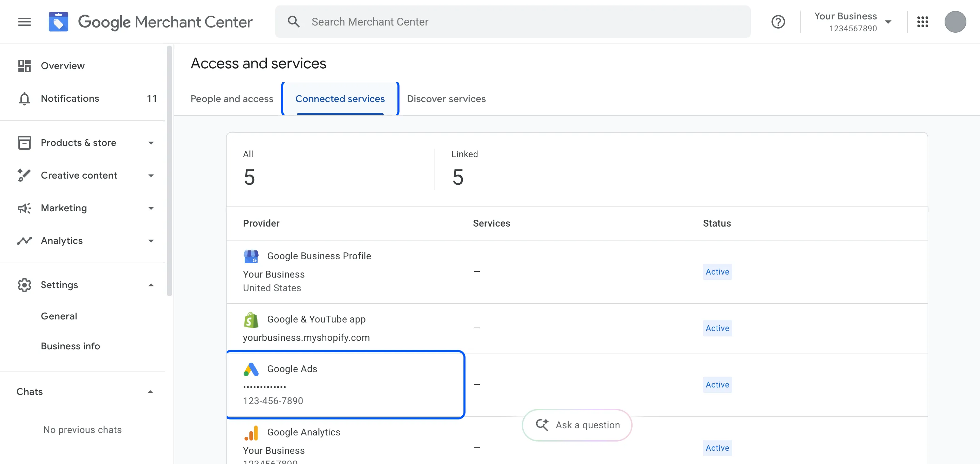Click the Overview dashboard icon

(24, 66)
